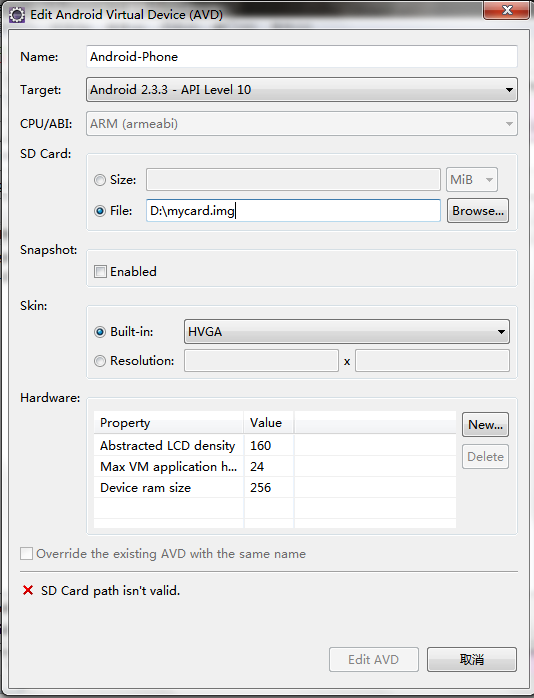Click the Resolution height input field
This screenshot has height=698, width=534.
432,361
